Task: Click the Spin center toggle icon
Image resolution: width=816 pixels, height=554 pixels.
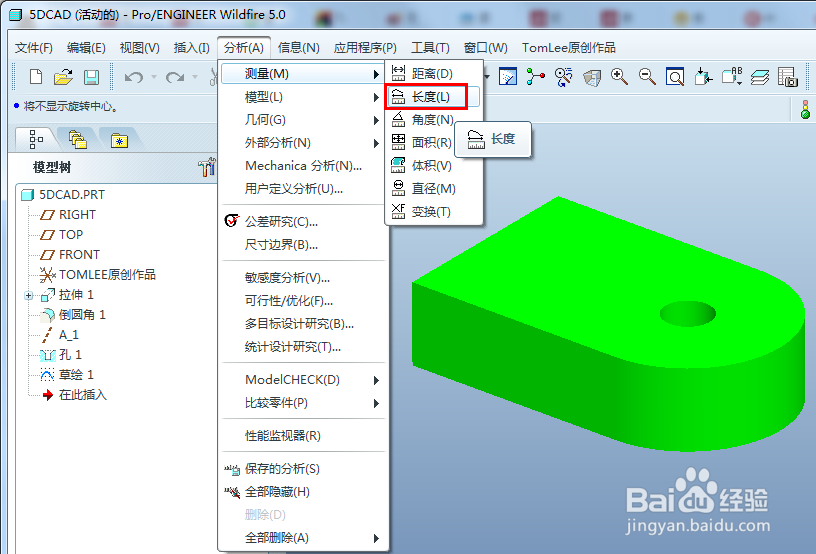Action: (536, 77)
